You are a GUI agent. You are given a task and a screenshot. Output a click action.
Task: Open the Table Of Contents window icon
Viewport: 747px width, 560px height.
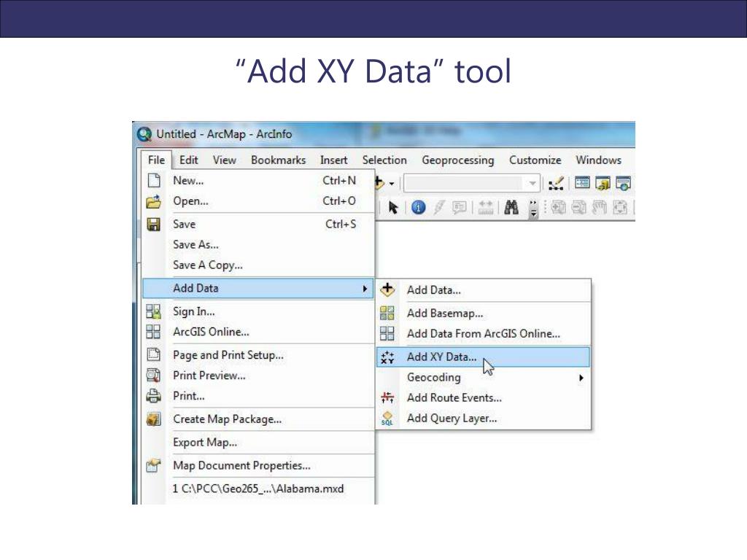(582, 183)
